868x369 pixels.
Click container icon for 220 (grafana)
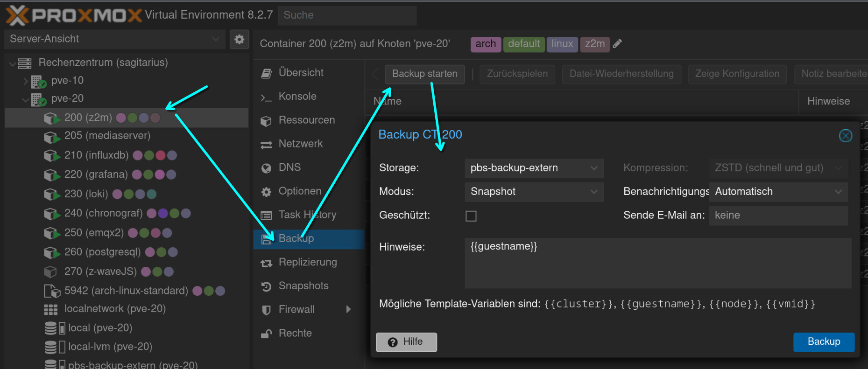tap(52, 175)
